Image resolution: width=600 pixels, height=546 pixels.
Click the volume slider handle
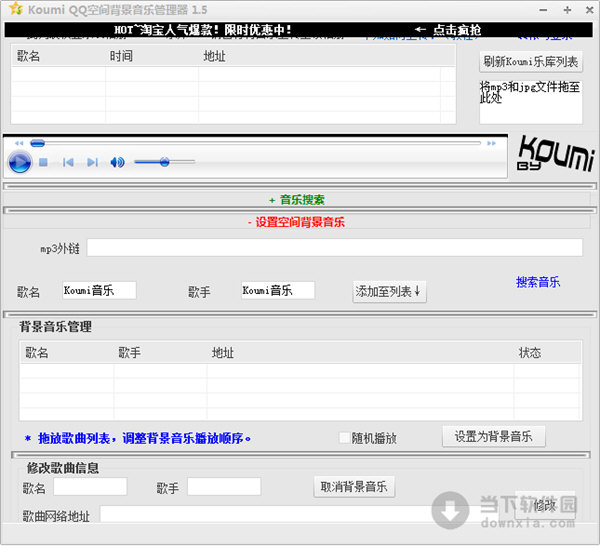coord(165,162)
